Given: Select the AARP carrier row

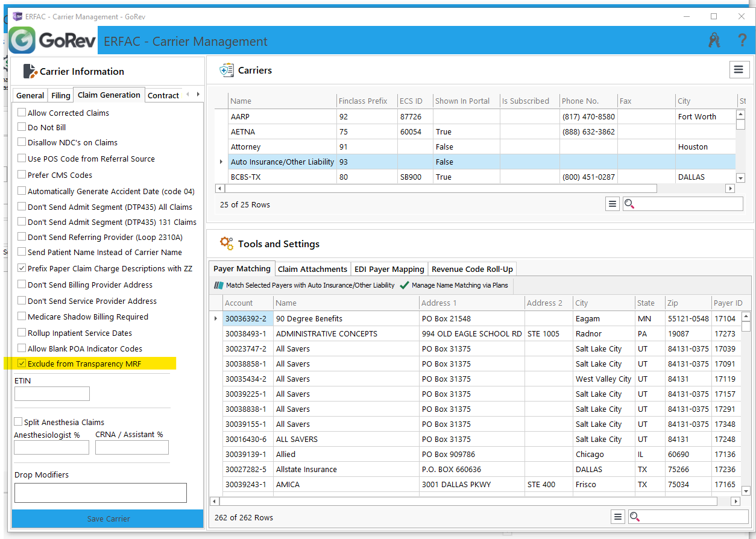Looking at the screenshot, I should coord(475,116).
